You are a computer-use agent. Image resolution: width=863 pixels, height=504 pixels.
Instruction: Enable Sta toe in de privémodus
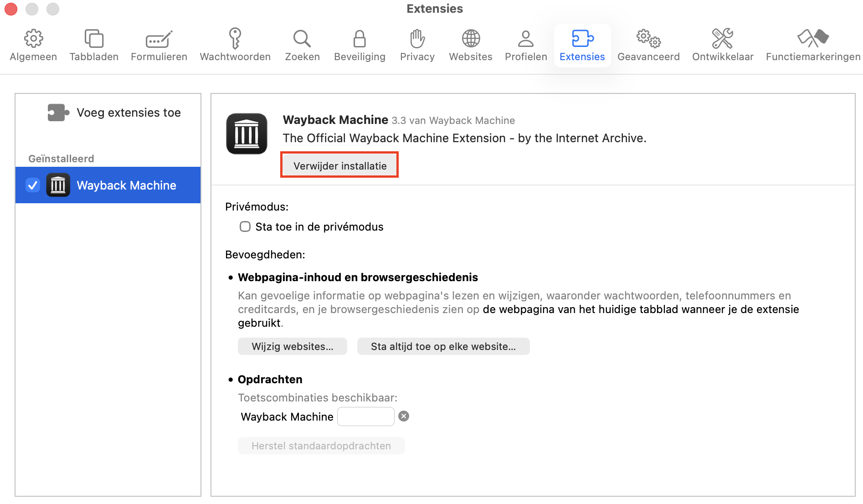pyautogui.click(x=245, y=226)
